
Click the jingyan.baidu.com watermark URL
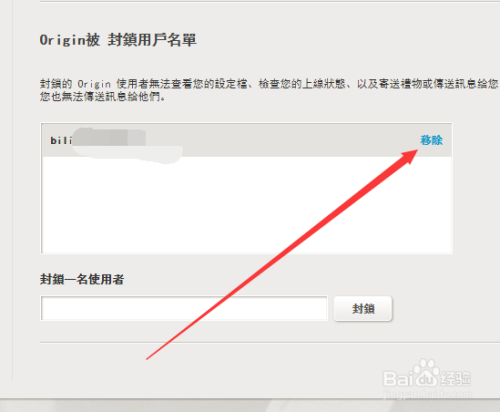coord(428,394)
